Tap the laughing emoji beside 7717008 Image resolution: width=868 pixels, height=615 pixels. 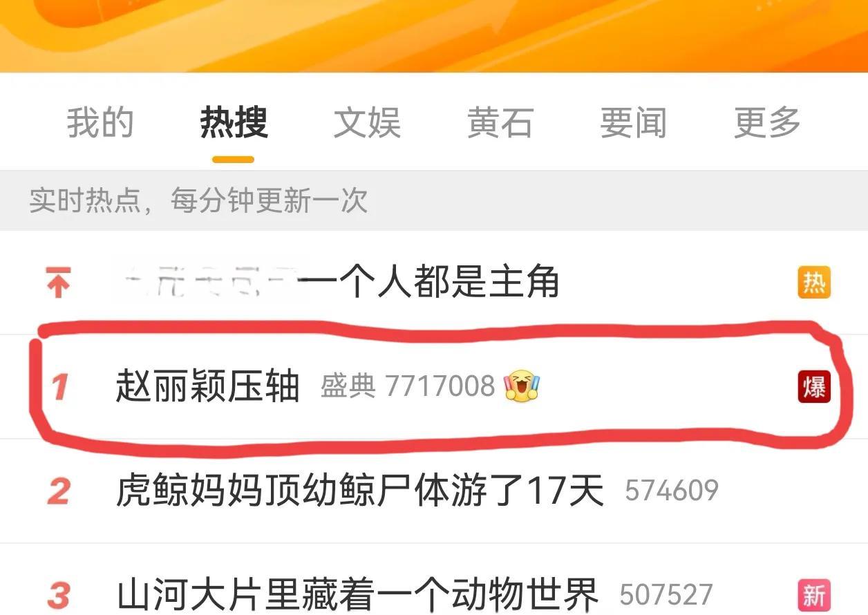click(521, 386)
